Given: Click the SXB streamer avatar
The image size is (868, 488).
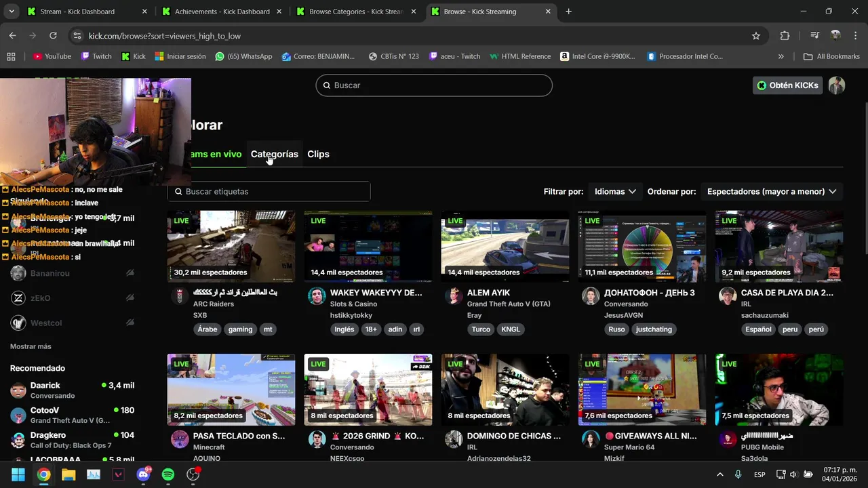Looking at the screenshot, I should click(x=180, y=296).
